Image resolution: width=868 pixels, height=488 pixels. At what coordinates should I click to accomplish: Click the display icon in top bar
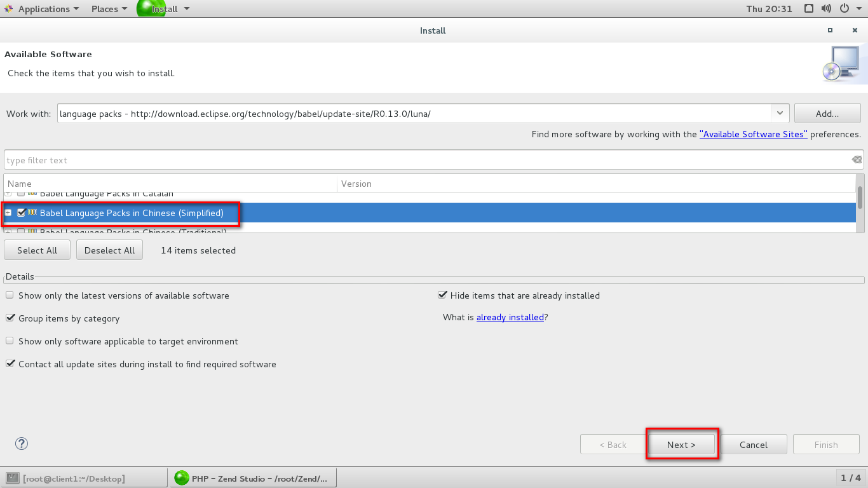pyautogui.click(x=808, y=9)
